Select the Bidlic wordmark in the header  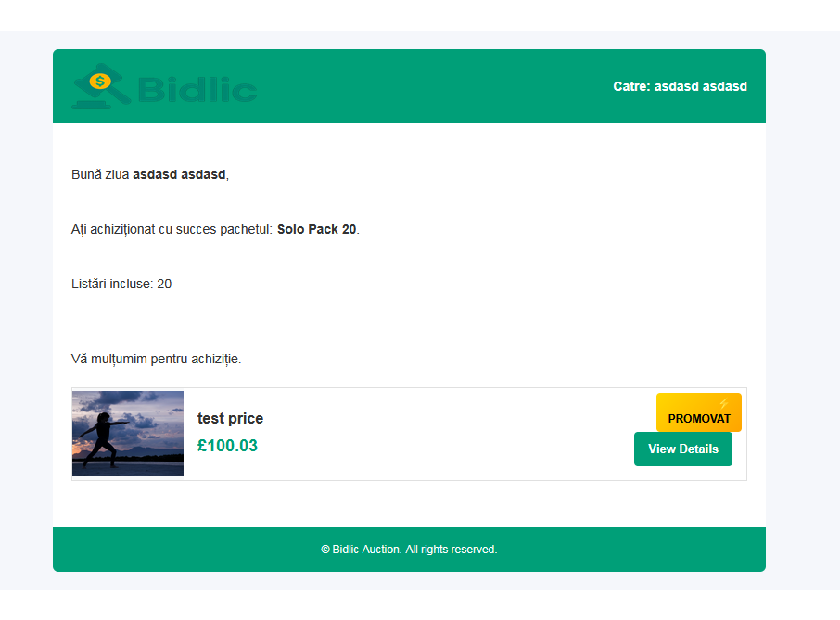pyautogui.click(x=197, y=89)
